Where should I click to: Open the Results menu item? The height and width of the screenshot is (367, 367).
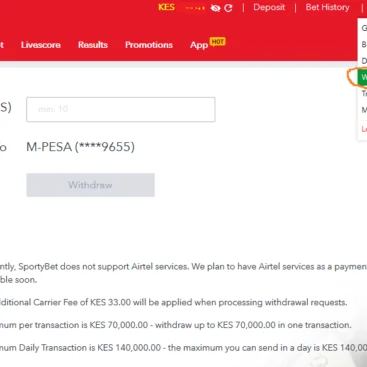click(93, 45)
